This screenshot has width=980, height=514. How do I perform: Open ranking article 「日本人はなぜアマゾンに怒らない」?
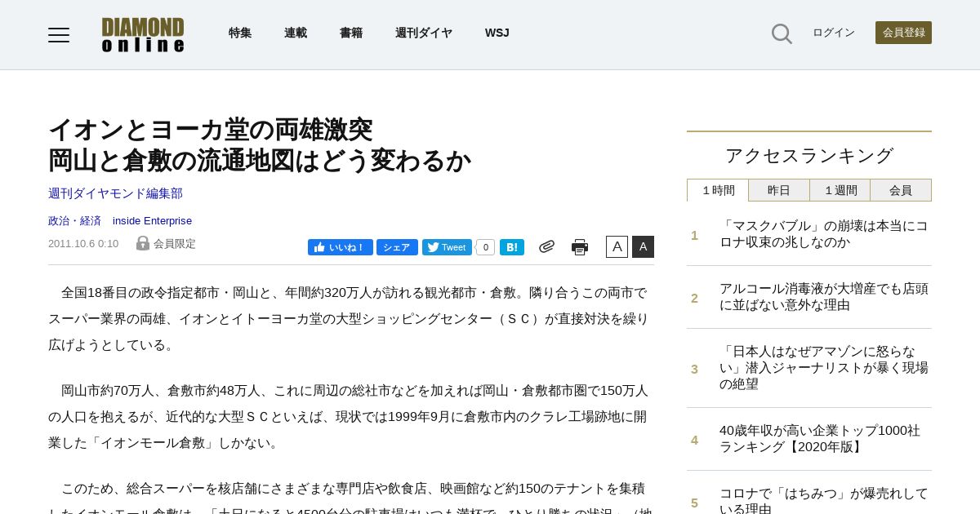[824, 368]
